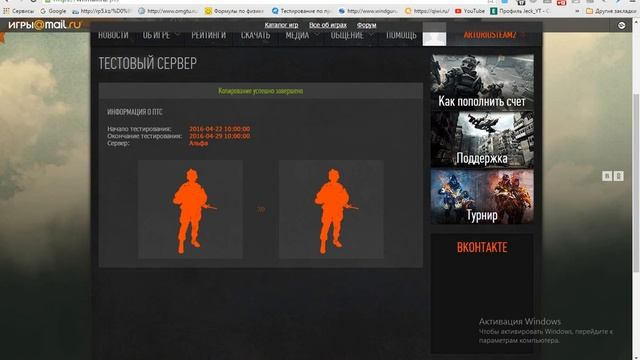The height and width of the screenshot is (360, 640).
Task: Go to the Форум link
Action: [x=367, y=25]
